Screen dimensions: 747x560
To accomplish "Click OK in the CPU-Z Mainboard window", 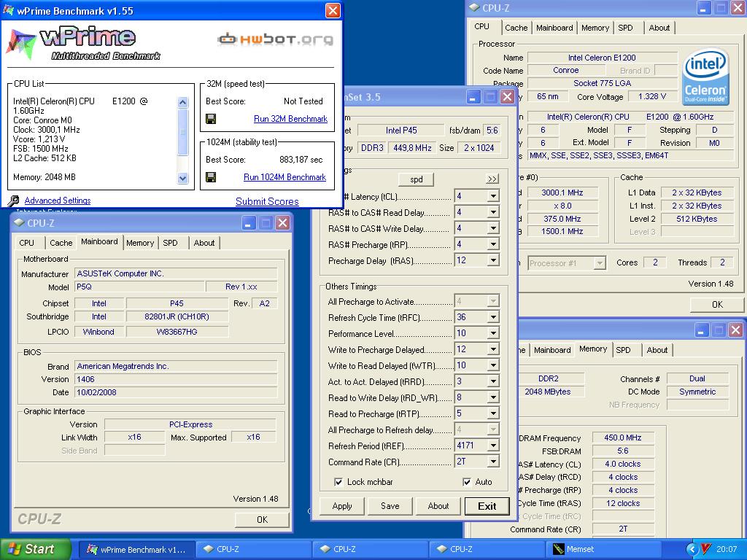I will click(263, 519).
